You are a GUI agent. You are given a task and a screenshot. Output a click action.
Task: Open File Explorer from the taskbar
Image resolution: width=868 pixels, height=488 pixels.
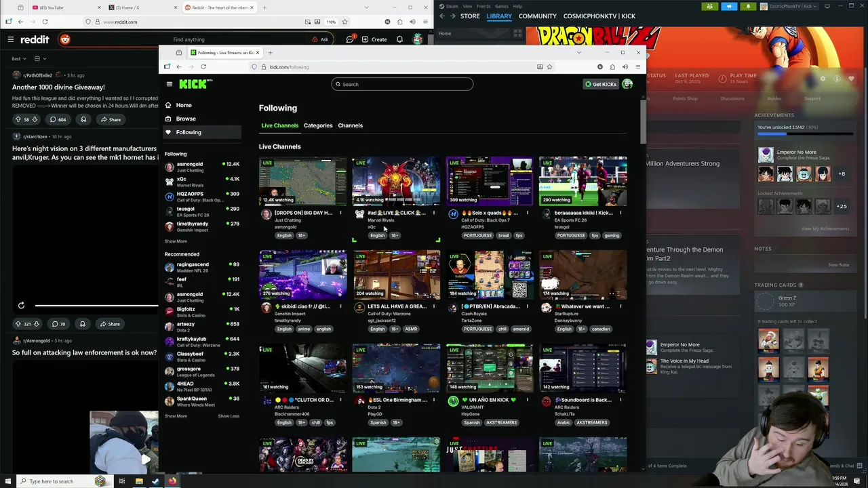pos(138,481)
